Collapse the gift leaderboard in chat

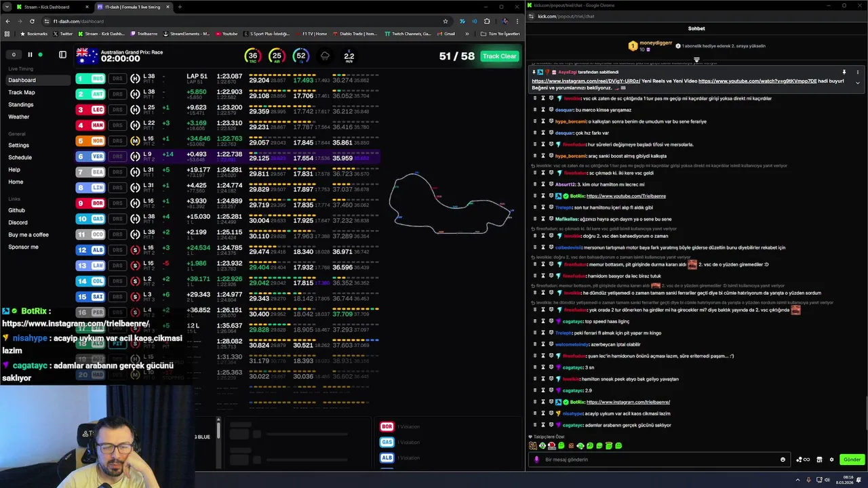pos(696,60)
